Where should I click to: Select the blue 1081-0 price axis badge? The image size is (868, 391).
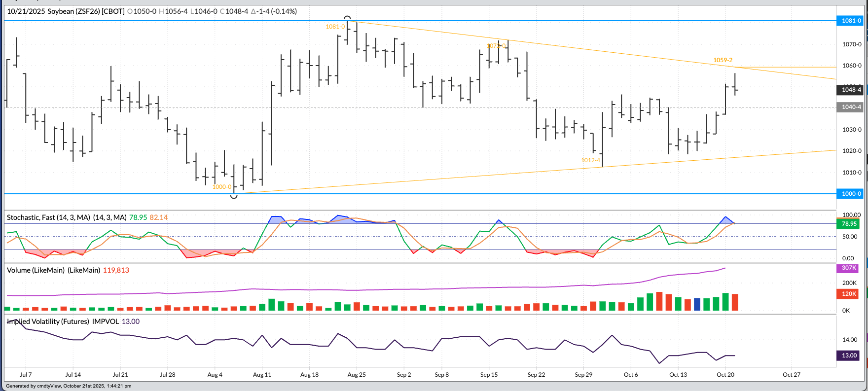851,21
